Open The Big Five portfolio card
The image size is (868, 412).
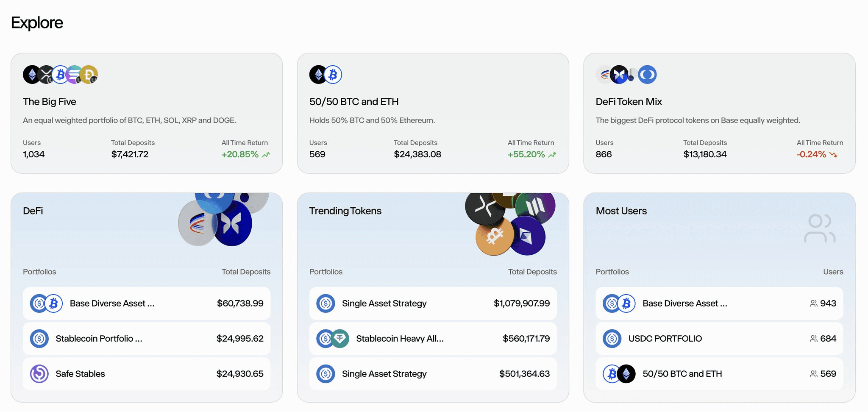point(146,113)
